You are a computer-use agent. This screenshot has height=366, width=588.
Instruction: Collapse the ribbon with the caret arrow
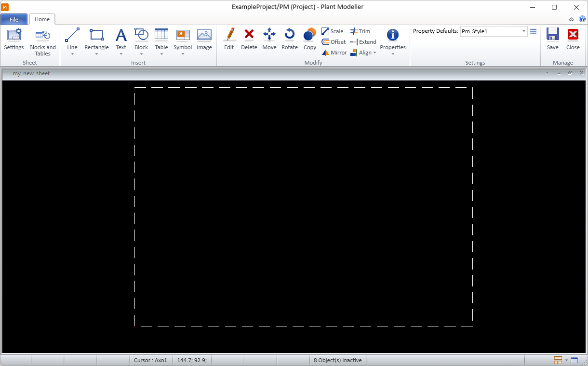pos(571,19)
